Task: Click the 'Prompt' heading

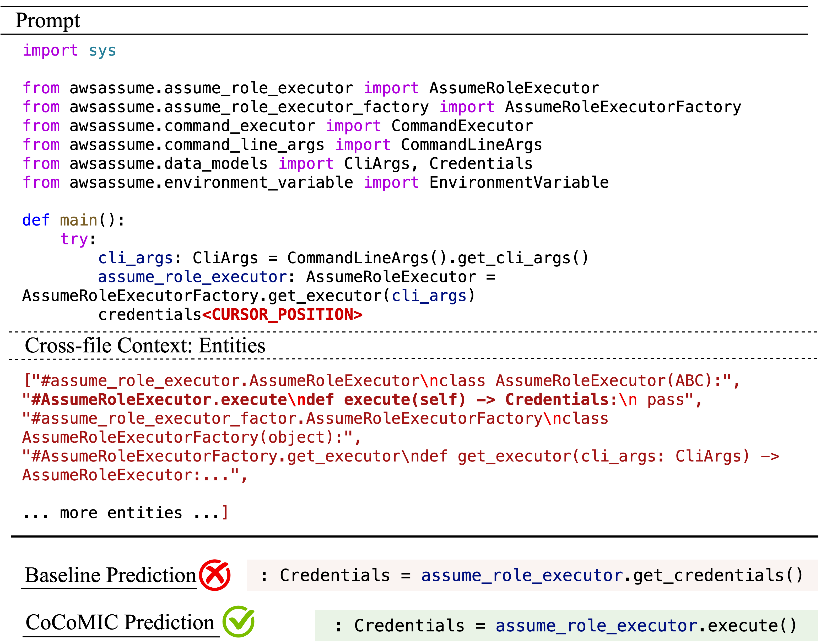Action: [x=47, y=20]
